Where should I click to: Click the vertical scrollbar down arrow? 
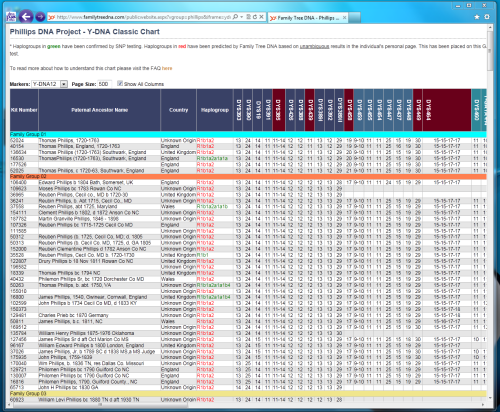490,398
